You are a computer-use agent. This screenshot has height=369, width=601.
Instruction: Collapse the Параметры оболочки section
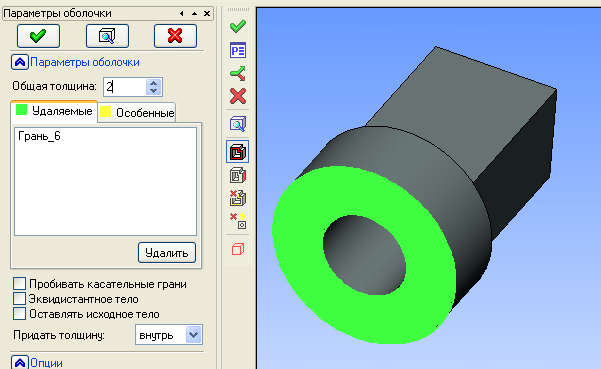pos(20,62)
